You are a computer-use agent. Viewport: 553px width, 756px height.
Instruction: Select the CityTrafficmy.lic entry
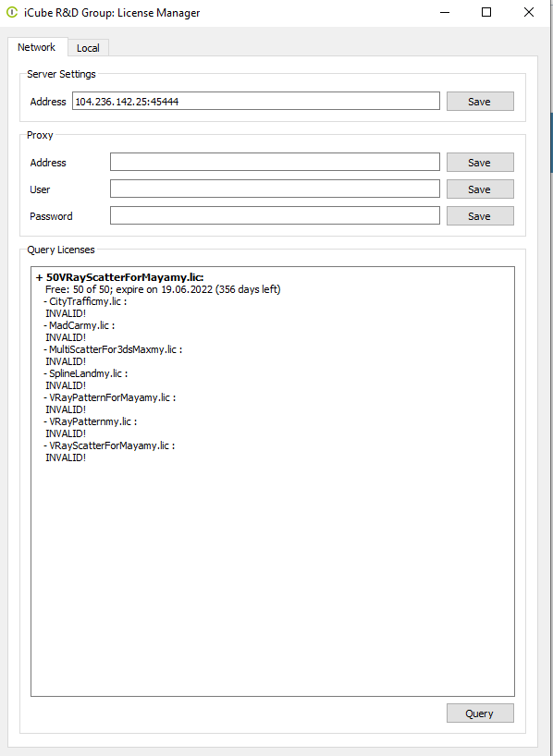tap(85, 301)
